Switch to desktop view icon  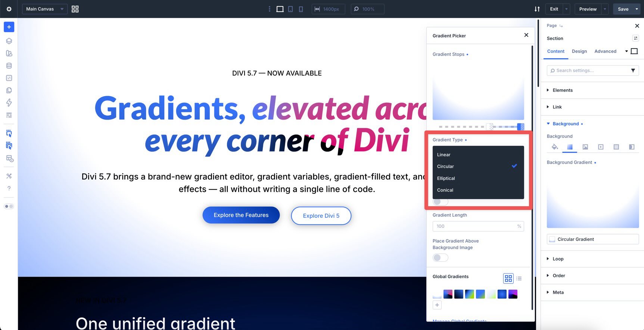click(280, 9)
